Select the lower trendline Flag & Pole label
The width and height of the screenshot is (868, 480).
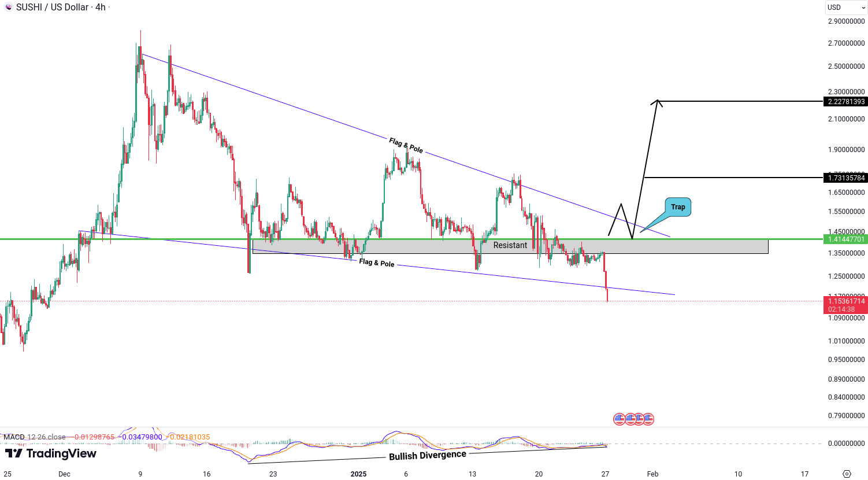[377, 263]
